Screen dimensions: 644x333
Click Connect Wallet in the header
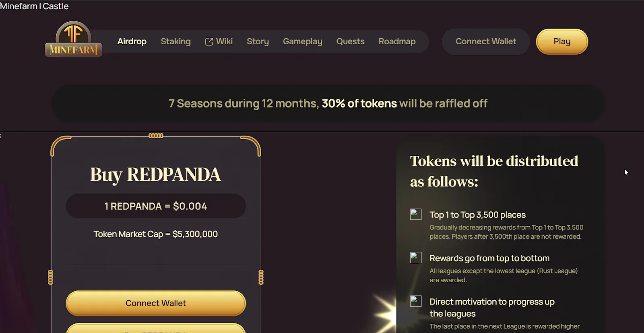(x=486, y=41)
